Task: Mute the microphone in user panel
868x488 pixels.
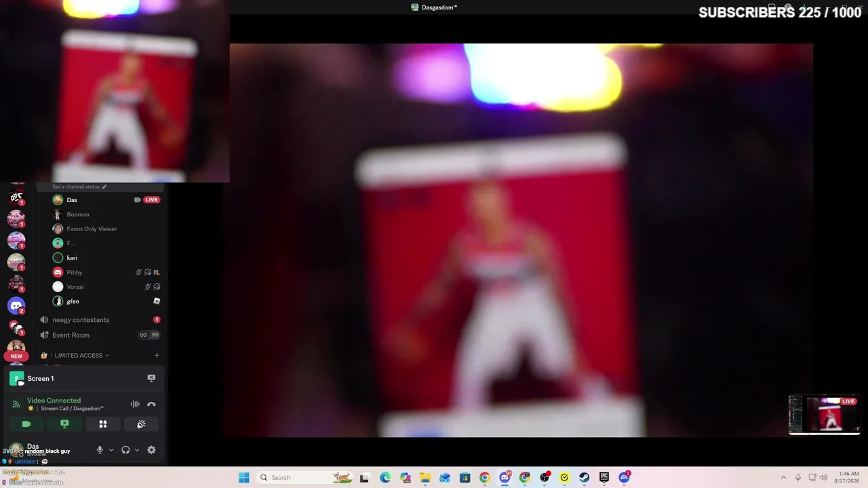Action: tap(100, 450)
